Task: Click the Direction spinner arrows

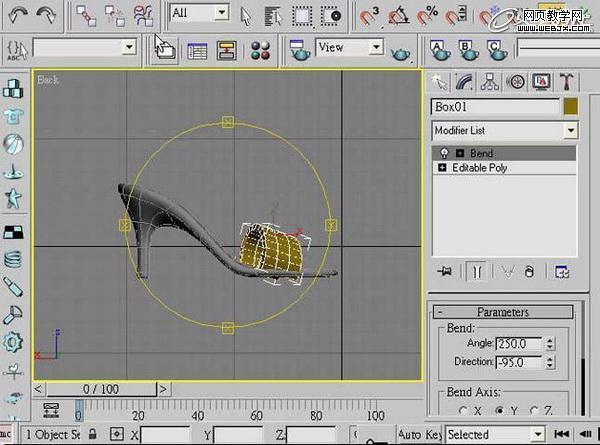Action: coord(549,362)
